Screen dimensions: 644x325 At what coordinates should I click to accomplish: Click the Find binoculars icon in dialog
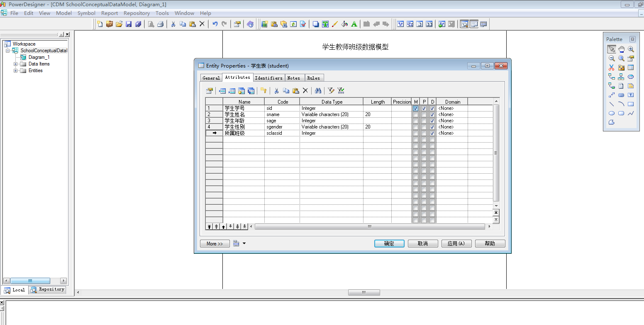[318, 90]
